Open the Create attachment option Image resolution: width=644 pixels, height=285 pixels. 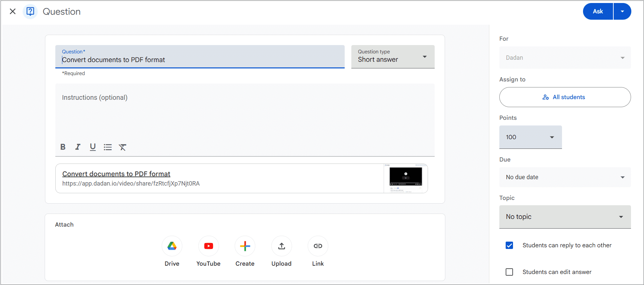pos(245,246)
